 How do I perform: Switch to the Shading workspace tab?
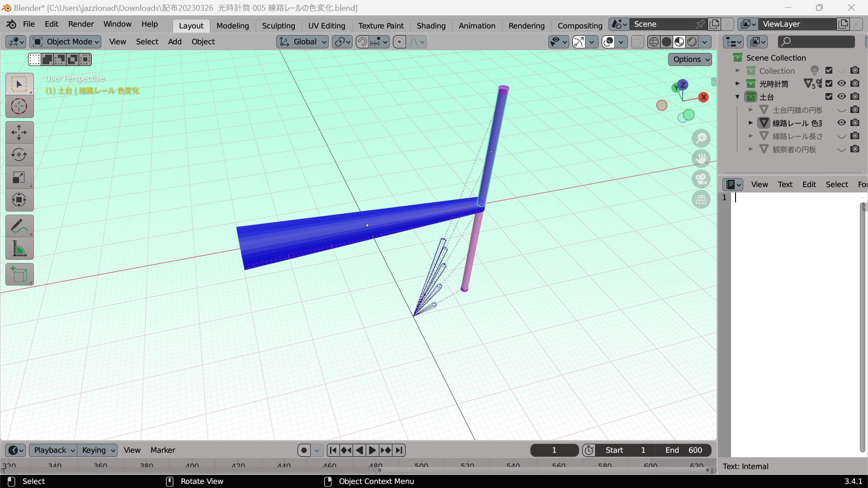pyautogui.click(x=431, y=26)
